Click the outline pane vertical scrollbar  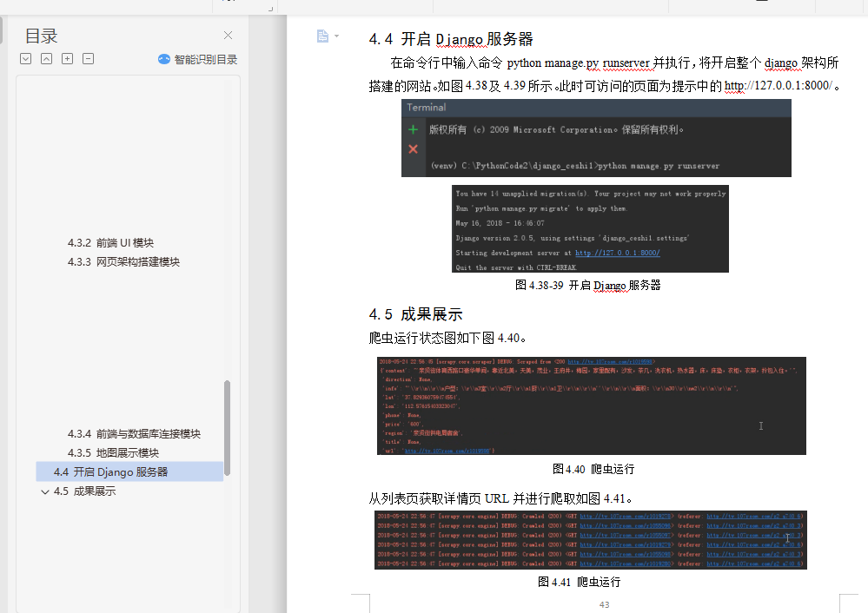(x=227, y=428)
